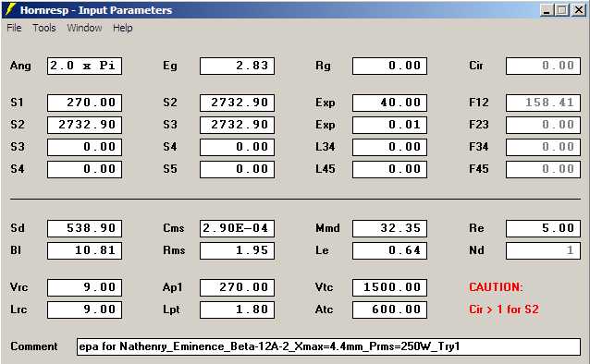Click the Ap1 field showing 270.00
The height and width of the screenshot is (364, 590).
[x=237, y=287]
